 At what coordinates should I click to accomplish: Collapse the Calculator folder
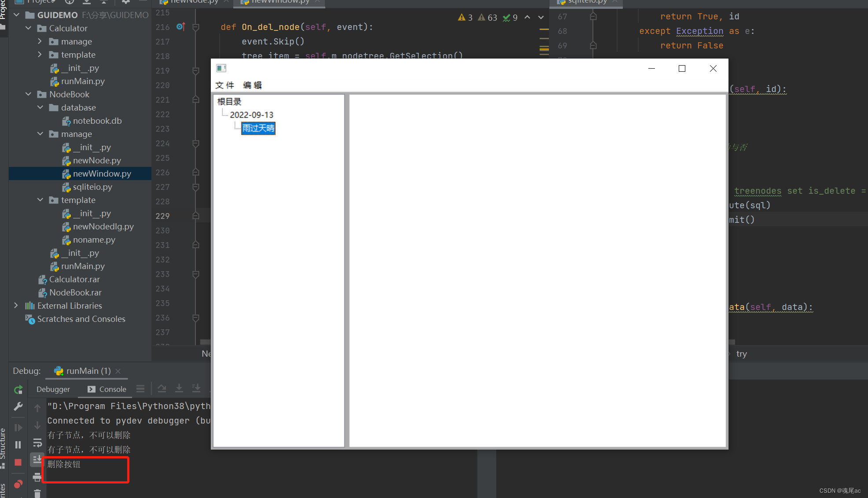point(29,28)
